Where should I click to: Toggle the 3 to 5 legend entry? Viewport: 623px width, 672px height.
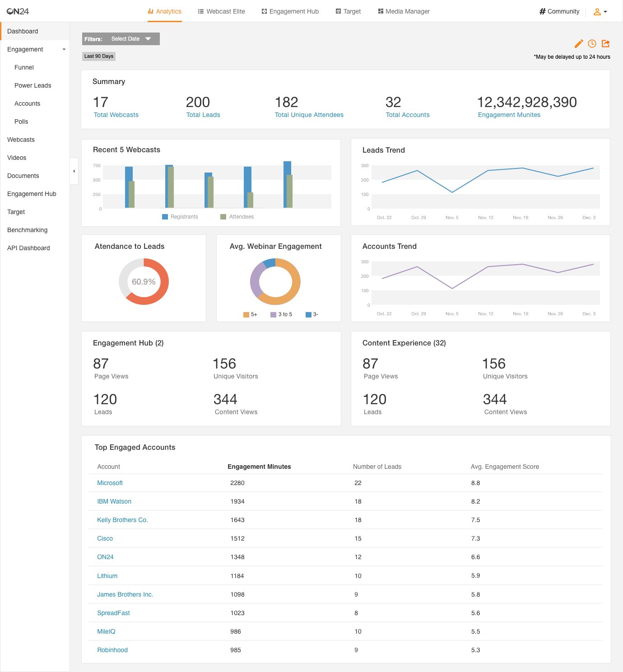point(281,314)
